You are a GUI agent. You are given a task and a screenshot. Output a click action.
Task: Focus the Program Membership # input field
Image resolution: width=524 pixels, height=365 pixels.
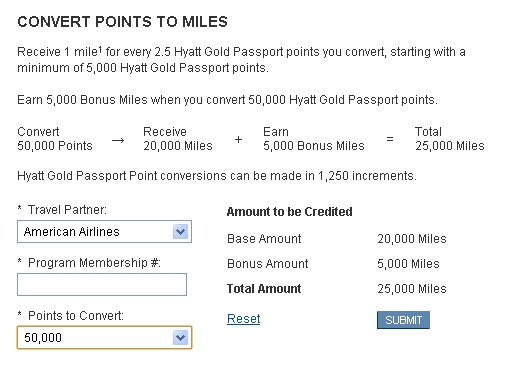pos(102,284)
